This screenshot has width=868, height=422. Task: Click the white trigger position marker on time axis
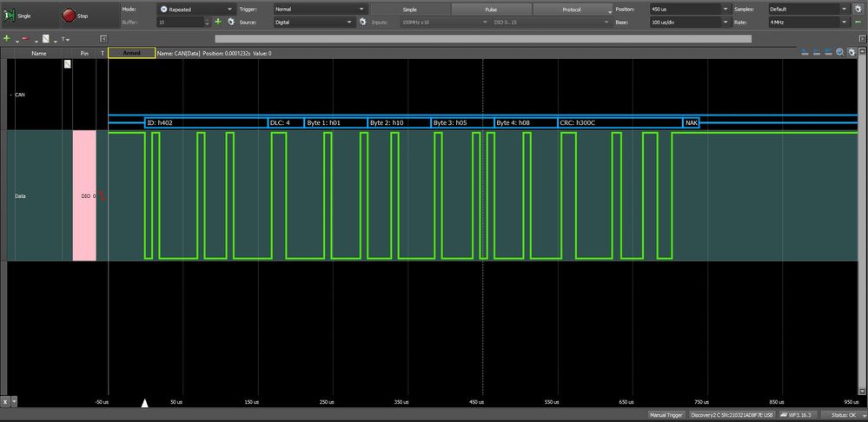pos(144,403)
